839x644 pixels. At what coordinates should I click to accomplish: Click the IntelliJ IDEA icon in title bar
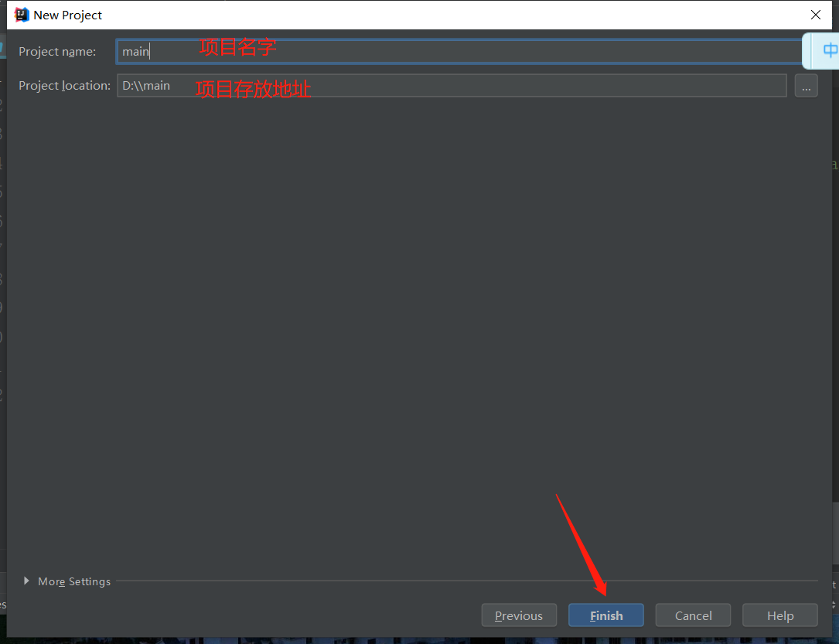click(22, 15)
